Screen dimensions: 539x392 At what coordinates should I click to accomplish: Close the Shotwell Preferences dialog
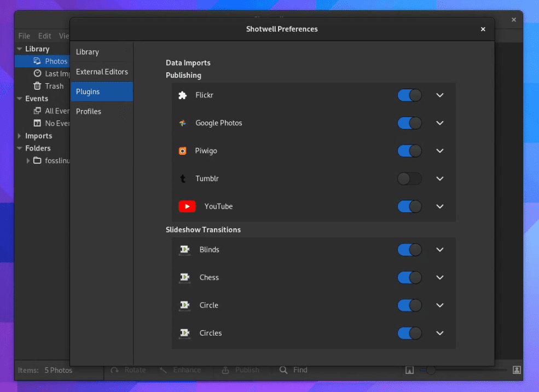[x=483, y=29]
